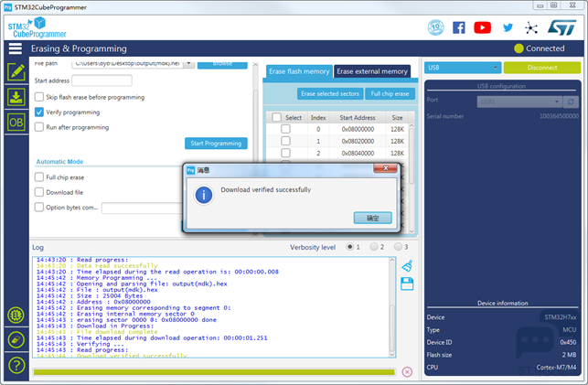
Task: Enable Download file checkbox
Action: (x=39, y=192)
